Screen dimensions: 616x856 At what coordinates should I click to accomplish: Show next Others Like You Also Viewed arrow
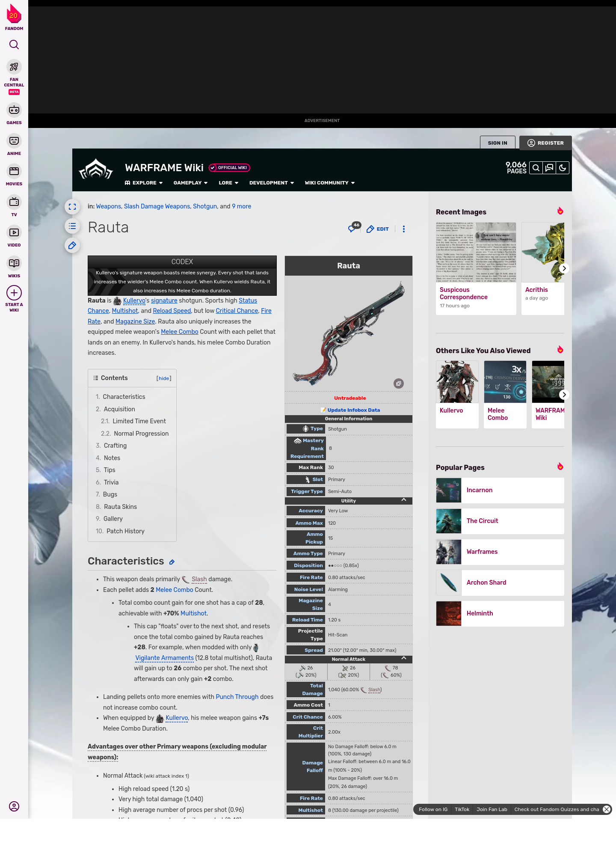tap(564, 395)
